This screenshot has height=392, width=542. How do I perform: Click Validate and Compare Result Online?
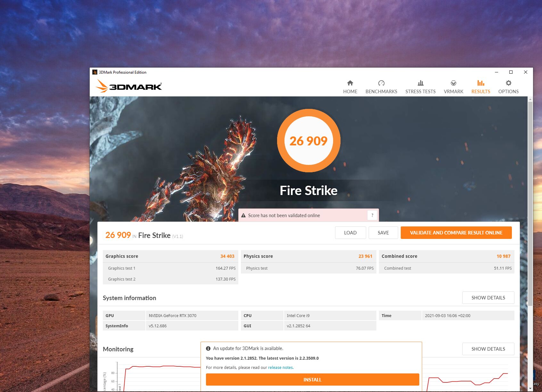pyautogui.click(x=456, y=233)
